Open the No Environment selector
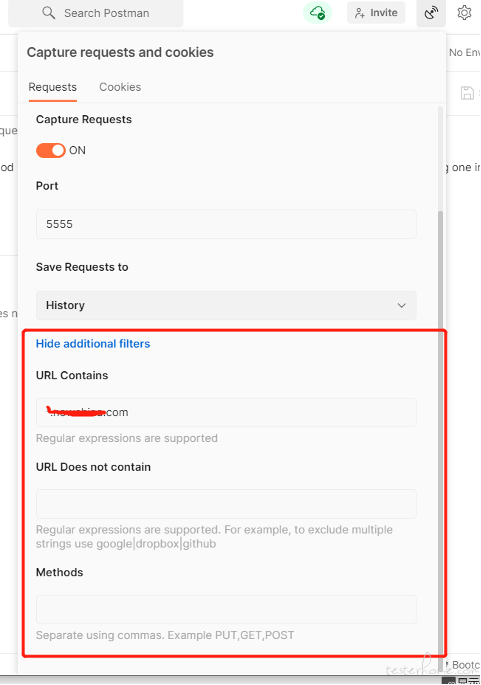481x685 pixels. [464, 52]
